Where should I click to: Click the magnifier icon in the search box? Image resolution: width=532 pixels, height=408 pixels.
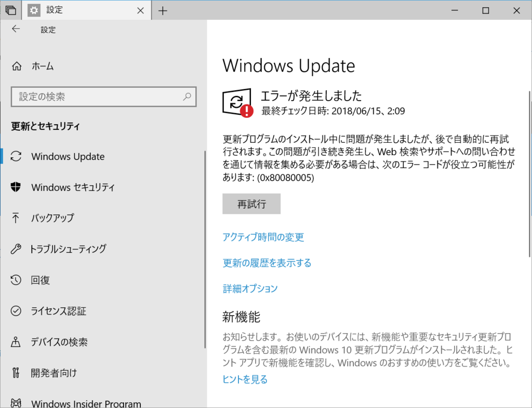pyautogui.click(x=187, y=97)
